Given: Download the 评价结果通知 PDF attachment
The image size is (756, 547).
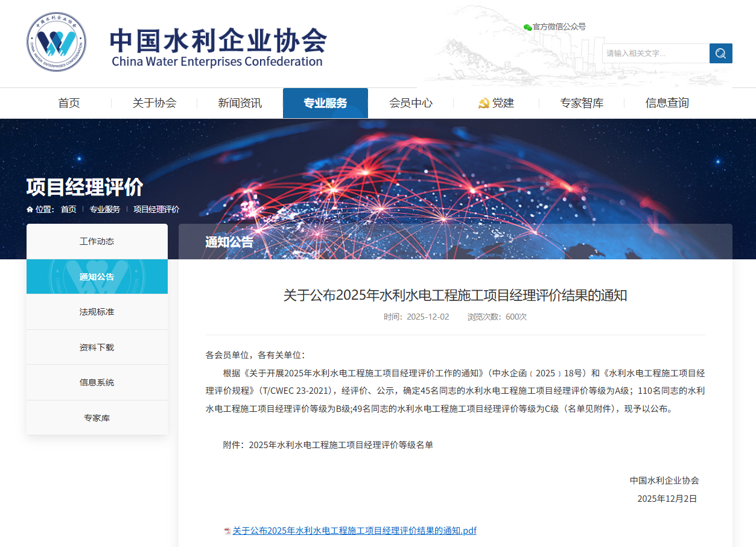Looking at the screenshot, I should click(354, 530).
